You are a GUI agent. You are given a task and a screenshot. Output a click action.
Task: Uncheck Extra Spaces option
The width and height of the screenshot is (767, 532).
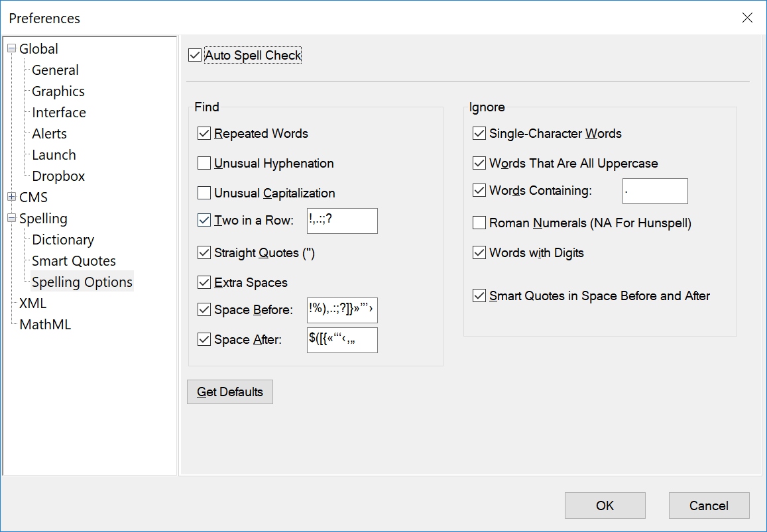[x=204, y=282]
